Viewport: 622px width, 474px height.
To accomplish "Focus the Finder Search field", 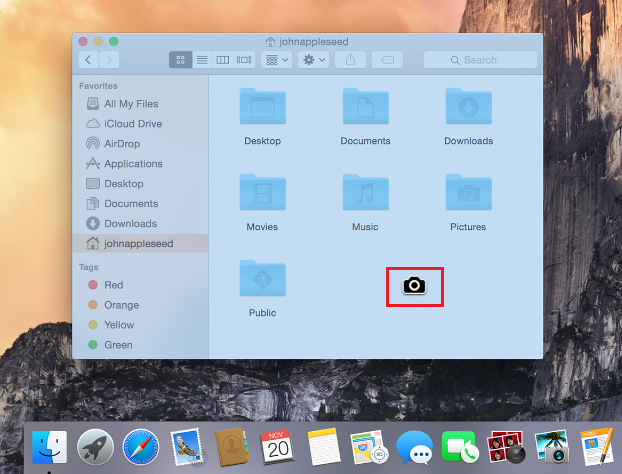I will point(480,60).
